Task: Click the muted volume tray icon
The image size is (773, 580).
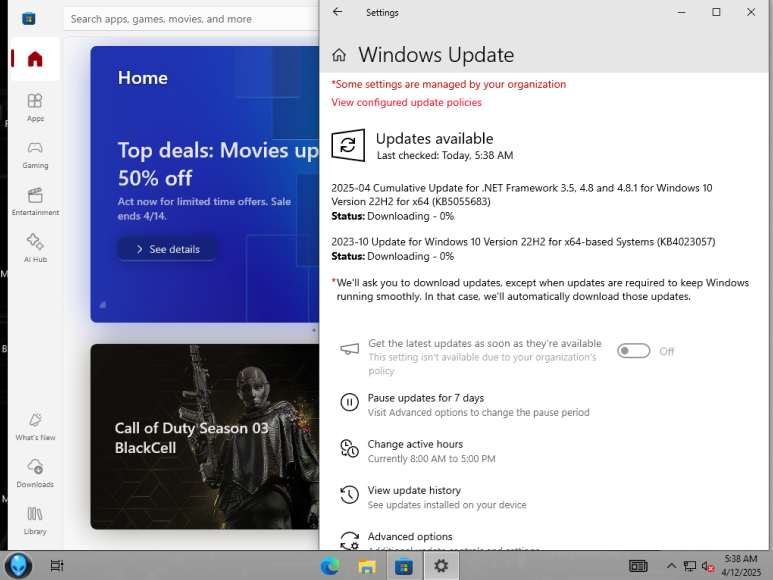Action: click(708, 567)
